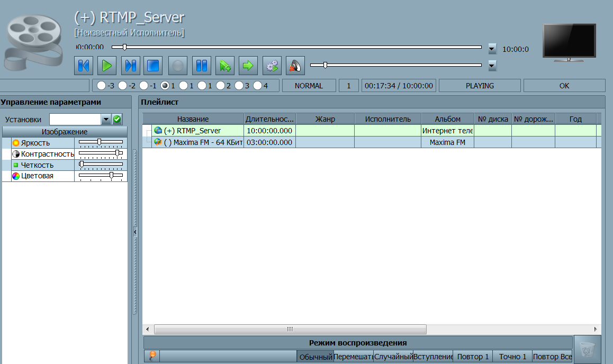This screenshot has height=364, width=613.
Task: Open the Установки presets dropdown
Action: tap(106, 120)
